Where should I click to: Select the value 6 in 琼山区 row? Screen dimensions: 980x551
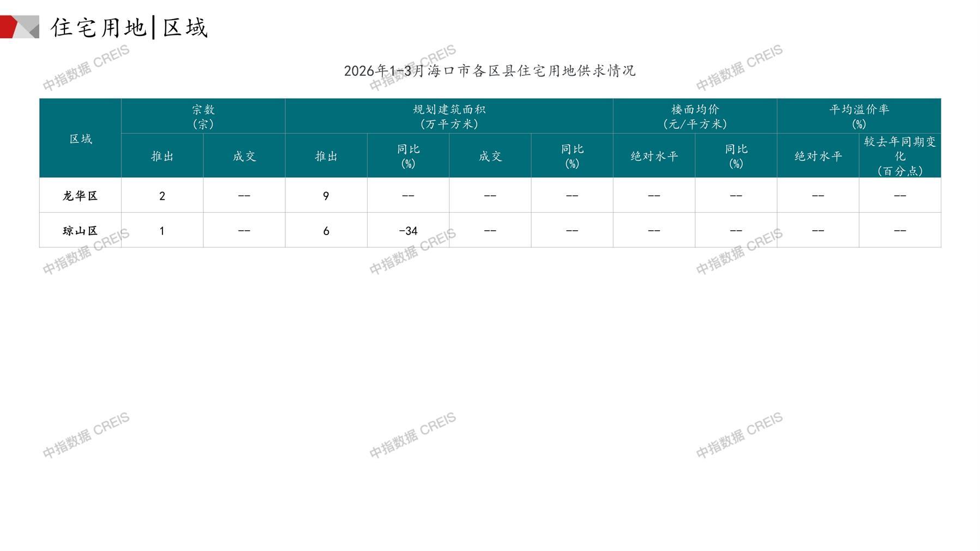point(326,231)
